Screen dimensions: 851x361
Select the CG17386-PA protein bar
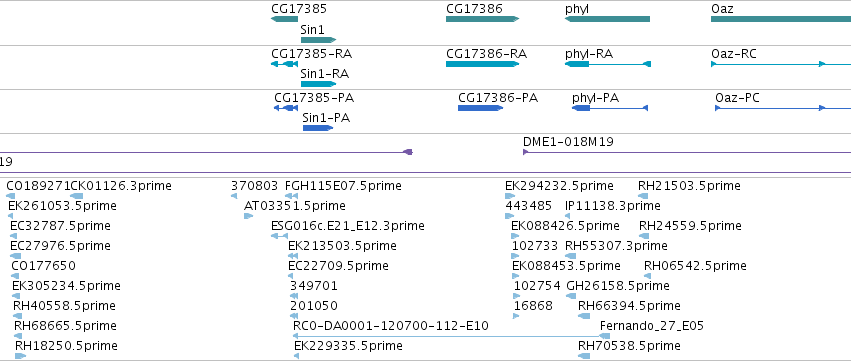480,108
